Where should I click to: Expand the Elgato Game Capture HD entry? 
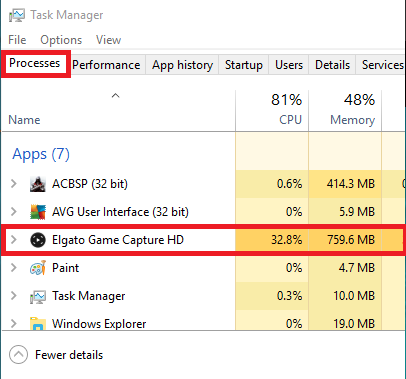pos(14,239)
